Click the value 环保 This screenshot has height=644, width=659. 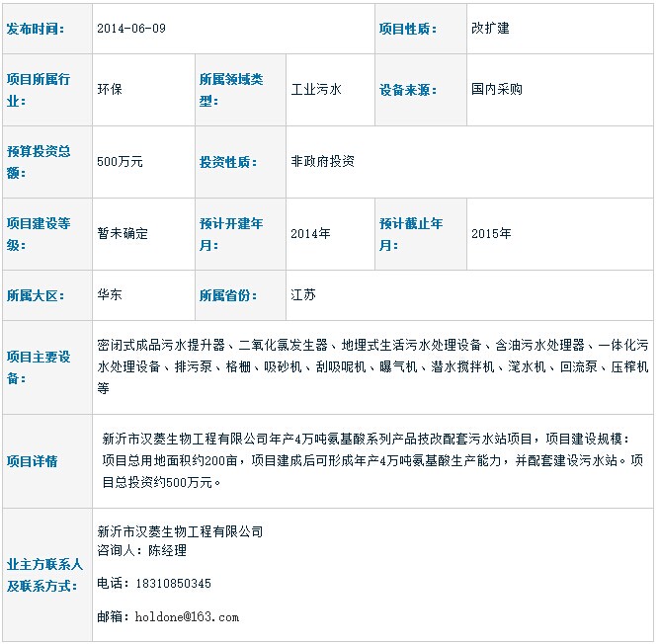(110, 89)
